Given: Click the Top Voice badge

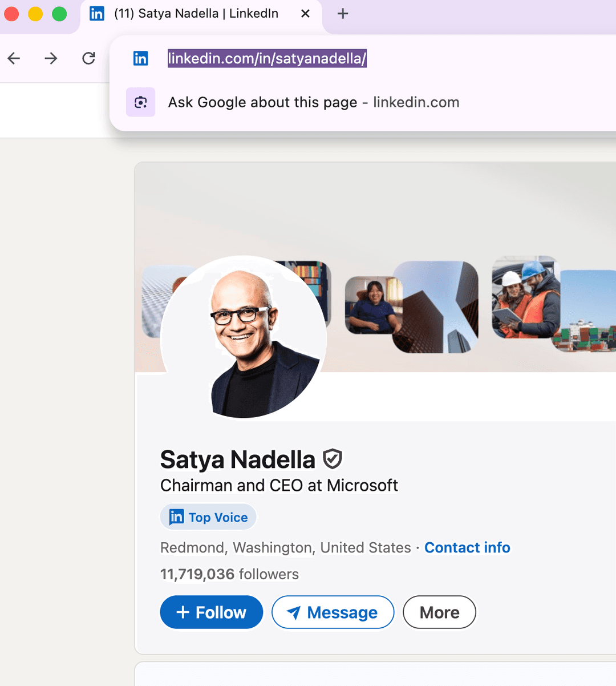Looking at the screenshot, I should (x=209, y=517).
